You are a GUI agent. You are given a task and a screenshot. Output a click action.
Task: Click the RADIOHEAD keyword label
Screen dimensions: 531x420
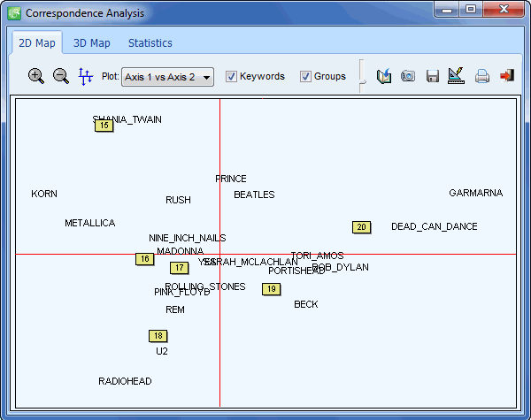(x=125, y=382)
